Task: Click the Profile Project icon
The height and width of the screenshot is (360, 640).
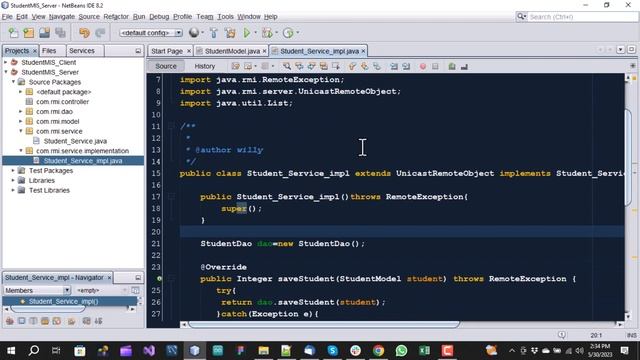Action: coord(288,33)
